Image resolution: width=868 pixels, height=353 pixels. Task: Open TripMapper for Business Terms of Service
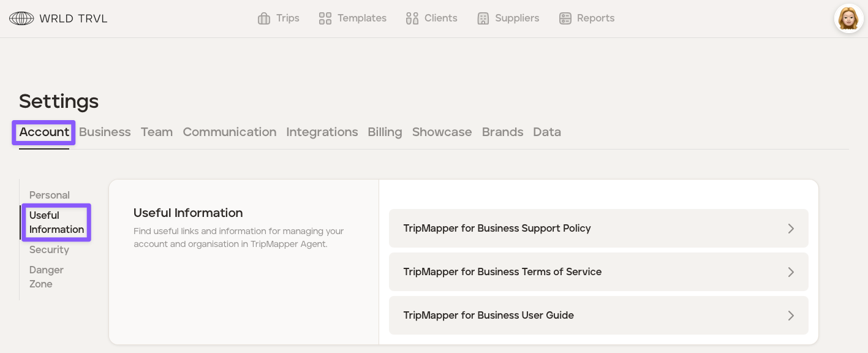502,271
